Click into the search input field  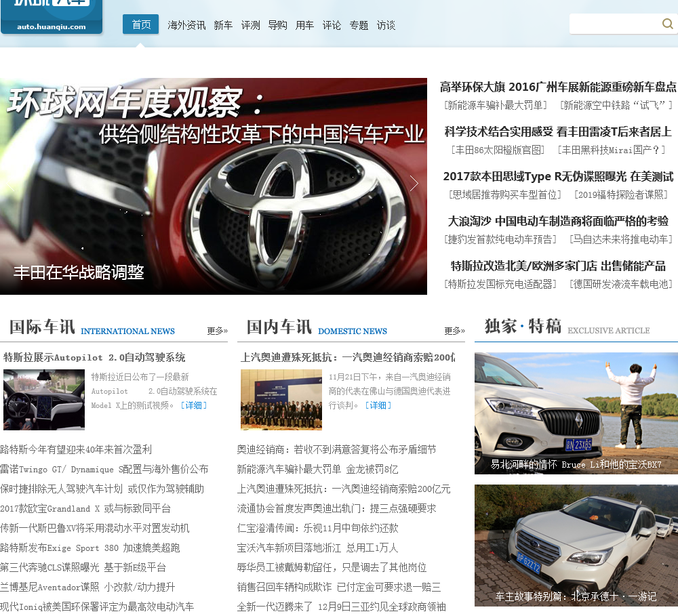tap(615, 24)
